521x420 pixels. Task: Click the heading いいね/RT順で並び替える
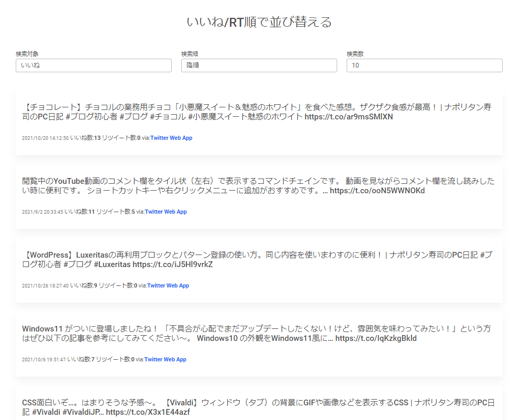(259, 23)
